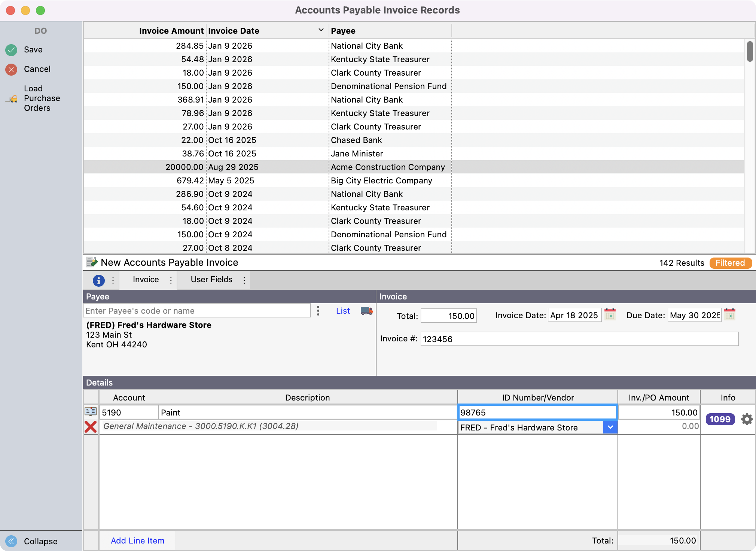Screen dimensions: 756x551
Task: Open the Due Date calendar picker
Action: pyautogui.click(x=730, y=314)
